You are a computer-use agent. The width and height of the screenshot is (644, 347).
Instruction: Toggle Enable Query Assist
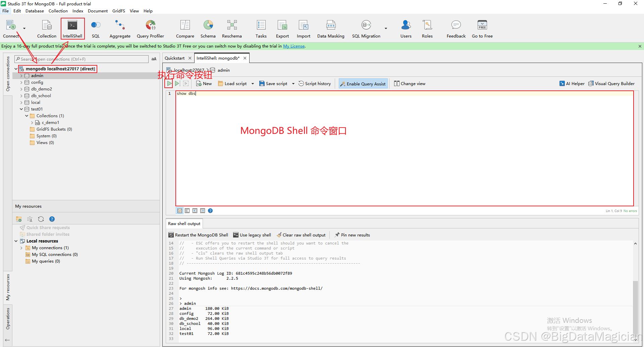[363, 84]
